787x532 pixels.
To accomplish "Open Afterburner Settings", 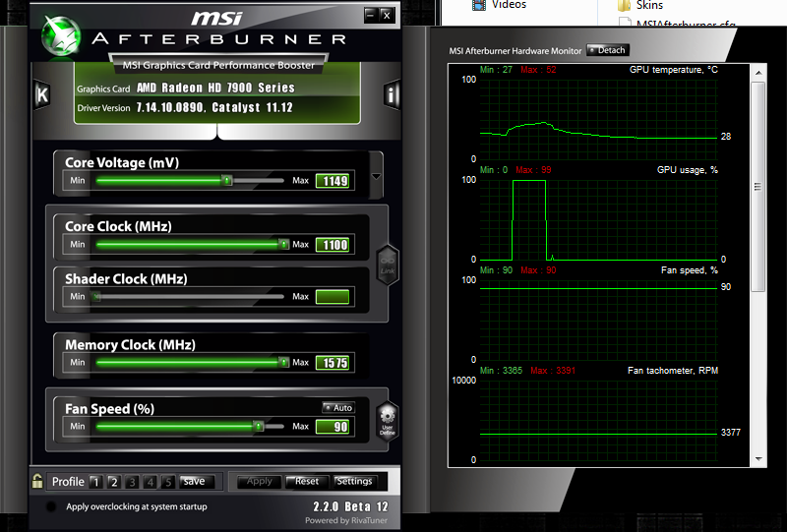I will coord(355,481).
